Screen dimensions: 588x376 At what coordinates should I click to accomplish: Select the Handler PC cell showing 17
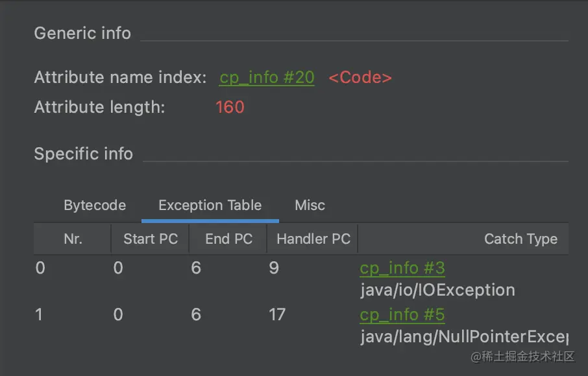277,314
